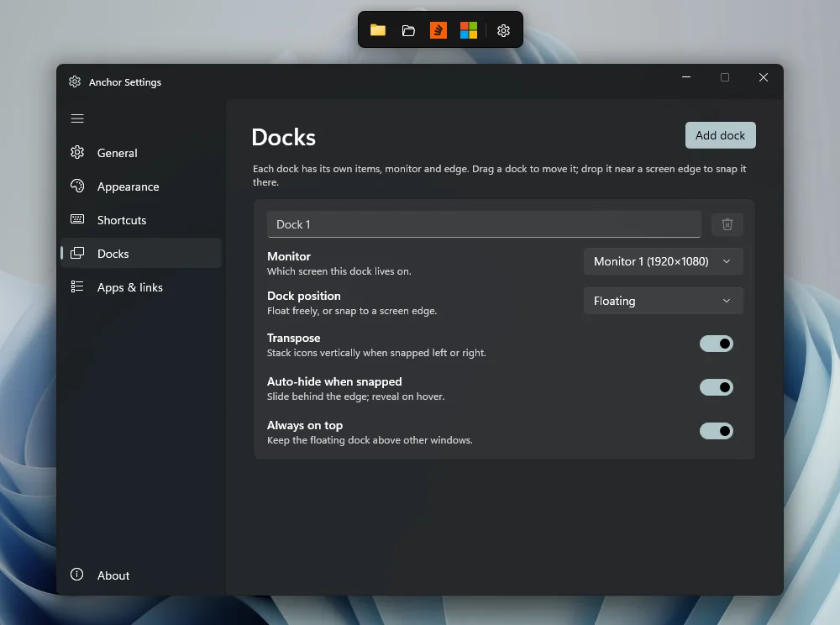Click the General gear icon in sidebar
The image size is (840, 625).
(77, 152)
